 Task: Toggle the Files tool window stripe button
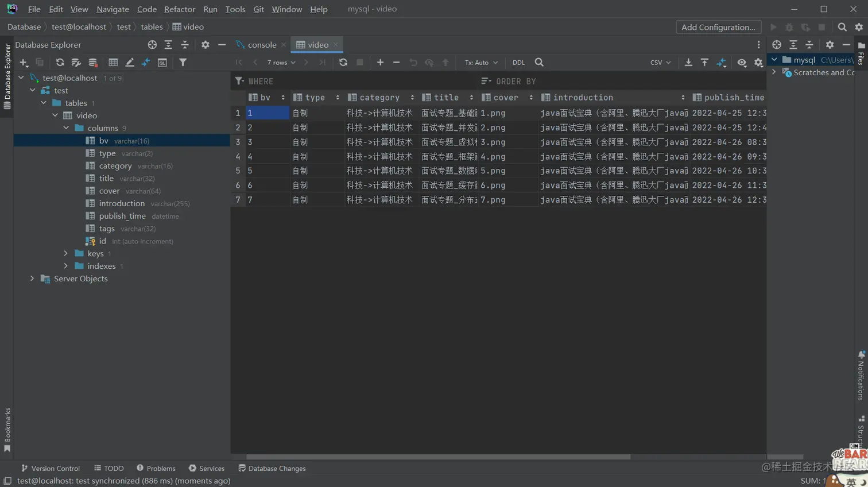(861, 53)
